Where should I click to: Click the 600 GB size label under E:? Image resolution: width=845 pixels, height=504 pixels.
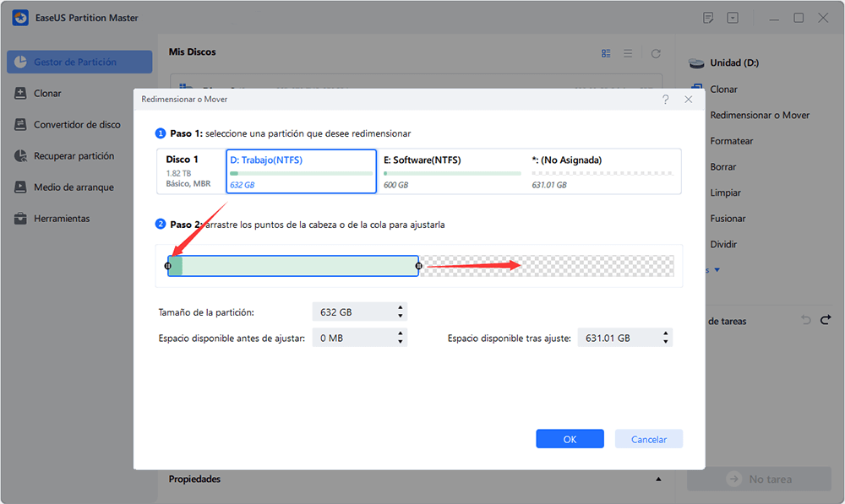[x=396, y=185]
